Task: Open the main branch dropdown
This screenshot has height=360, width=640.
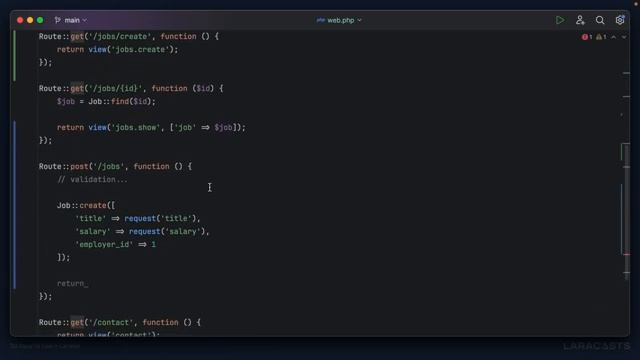Action: click(x=76, y=20)
